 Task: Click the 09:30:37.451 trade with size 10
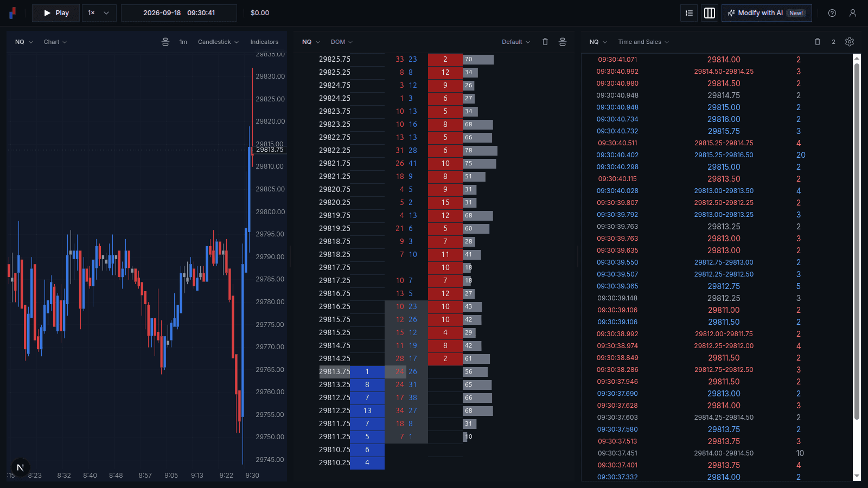(x=718, y=453)
